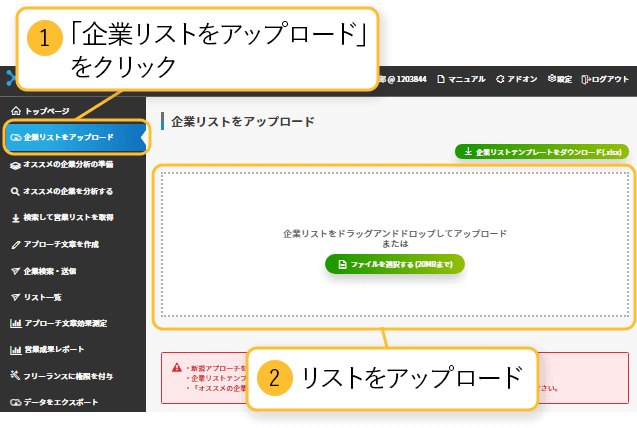
Task: Click the document icon beside マニュアル
Action: tap(441, 79)
